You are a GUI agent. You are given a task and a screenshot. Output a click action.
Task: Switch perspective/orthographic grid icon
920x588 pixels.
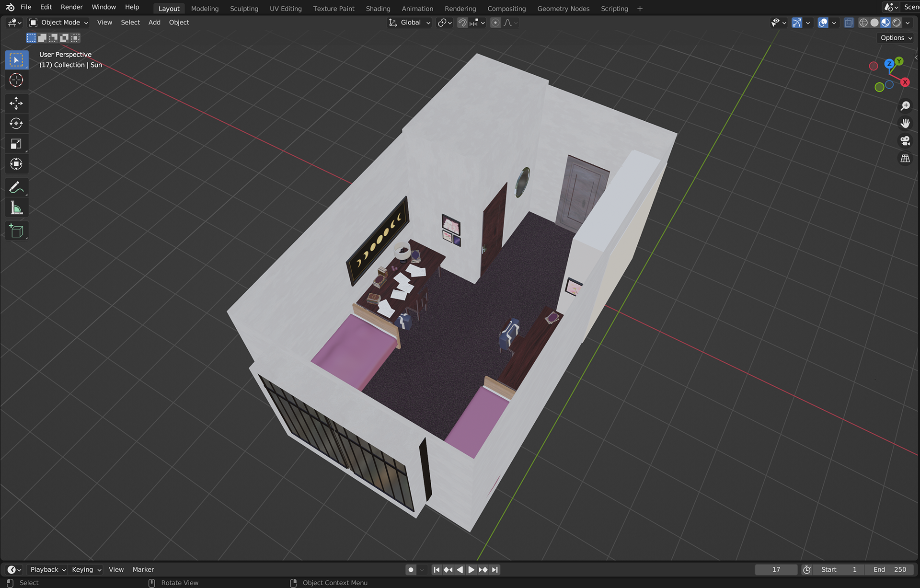coord(905,159)
